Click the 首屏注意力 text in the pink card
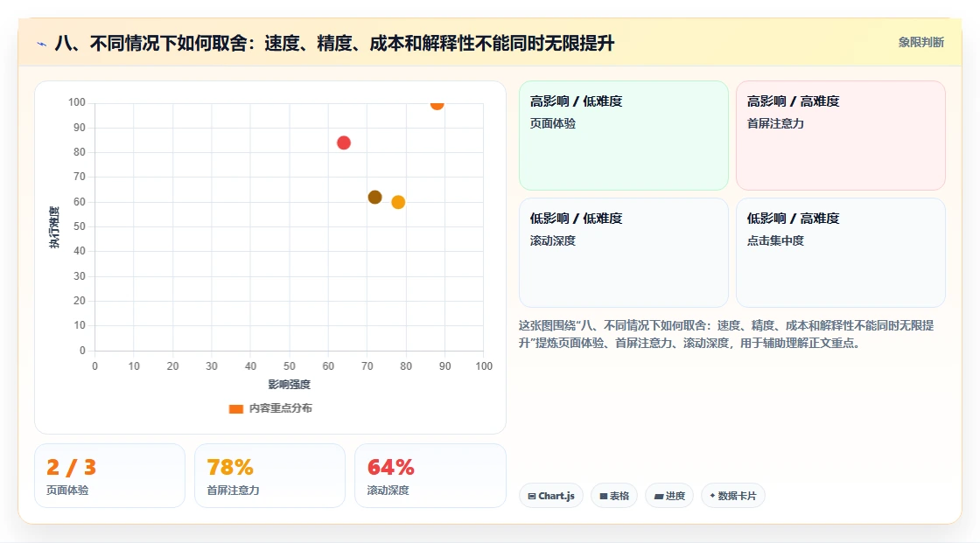This screenshot has height=543, width=980. click(x=775, y=123)
